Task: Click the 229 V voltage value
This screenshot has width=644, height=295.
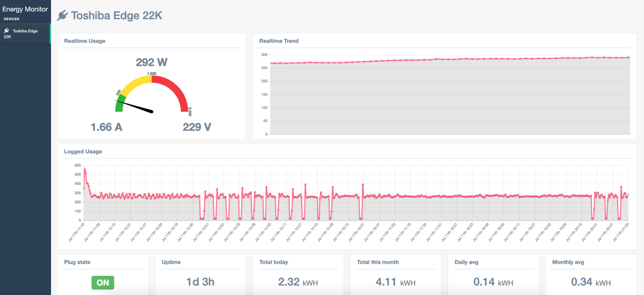Action: [x=197, y=127]
